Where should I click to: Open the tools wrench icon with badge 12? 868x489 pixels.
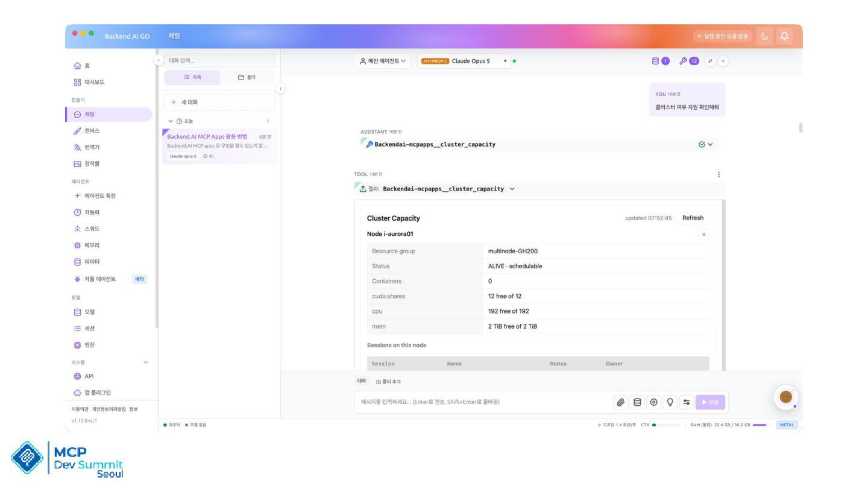pos(689,61)
